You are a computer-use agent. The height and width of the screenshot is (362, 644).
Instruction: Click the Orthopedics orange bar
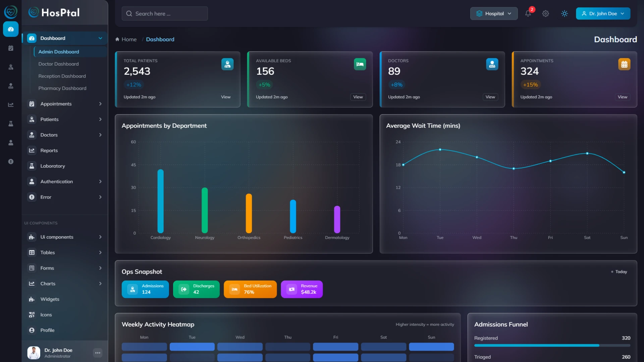[x=249, y=214]
